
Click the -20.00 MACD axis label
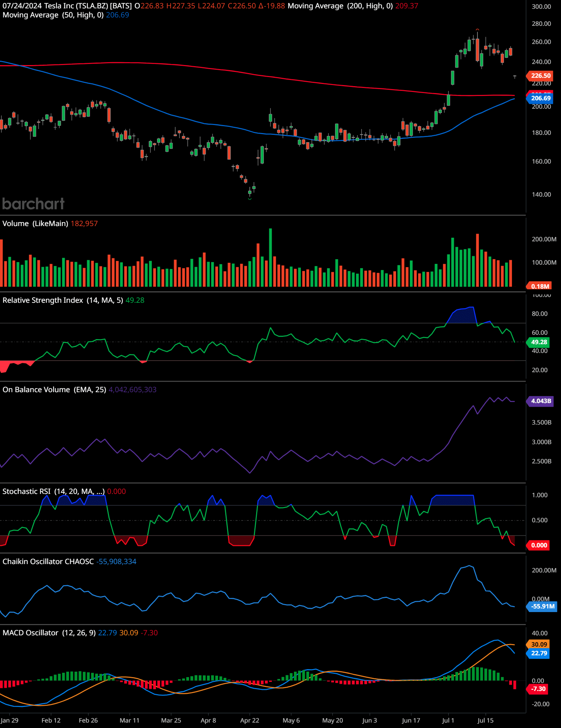tap(541, 704)
